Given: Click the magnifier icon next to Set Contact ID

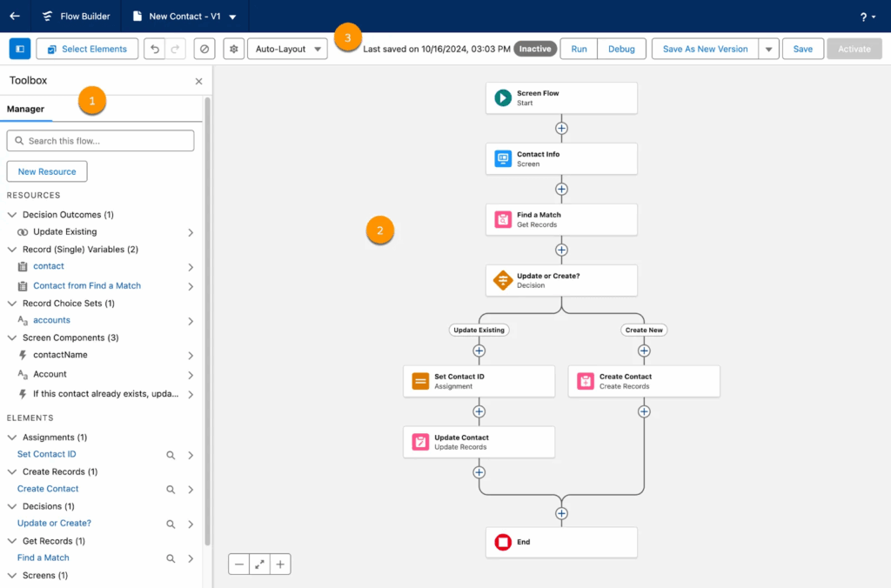Looking at the screenshot, I should point(171,455).
